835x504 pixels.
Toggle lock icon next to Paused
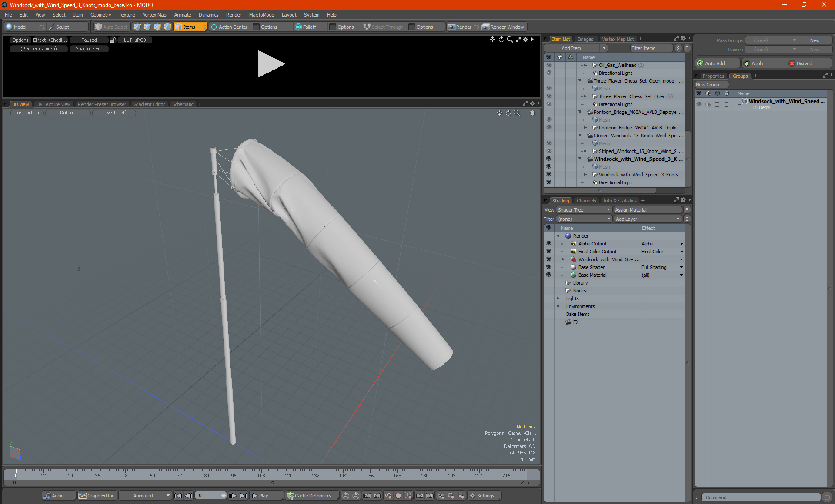click(x=113, y=40)
